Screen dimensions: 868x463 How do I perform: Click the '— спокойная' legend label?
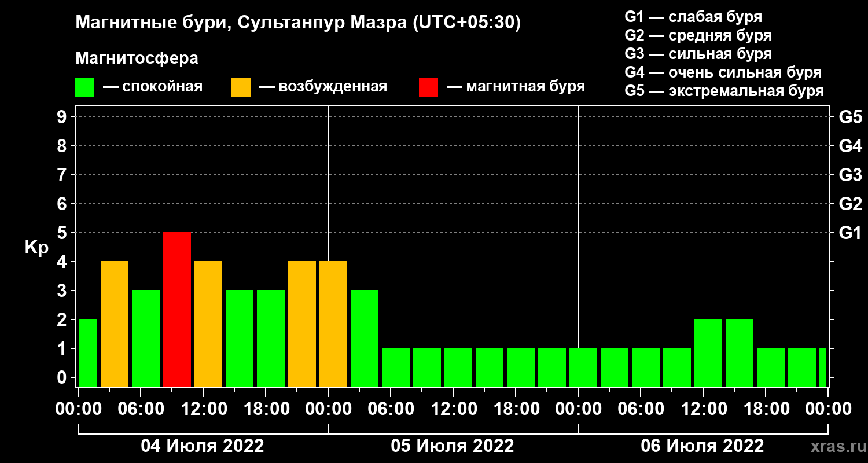(x=153, y=87)
